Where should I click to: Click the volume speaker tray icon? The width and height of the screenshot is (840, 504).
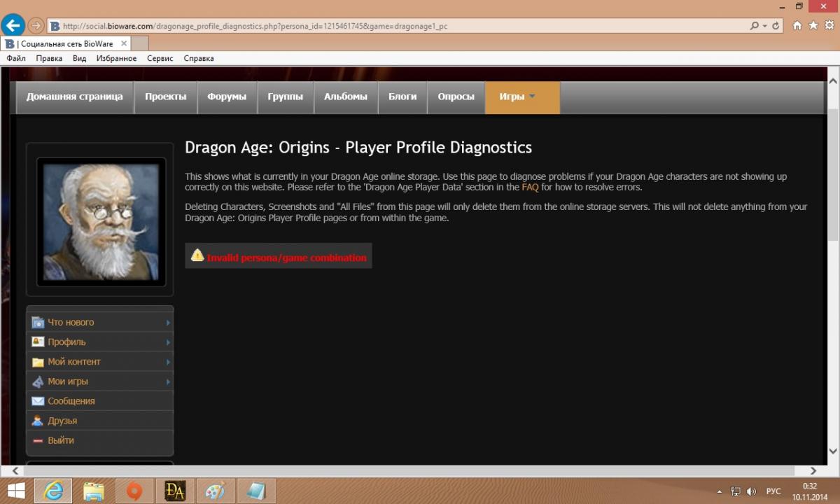click(751, 491)
